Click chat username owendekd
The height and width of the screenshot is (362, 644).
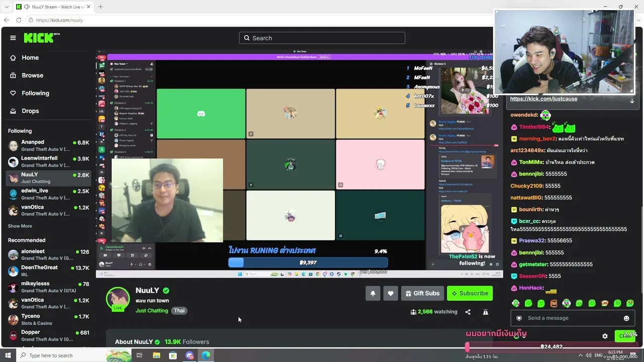point(524,115)
